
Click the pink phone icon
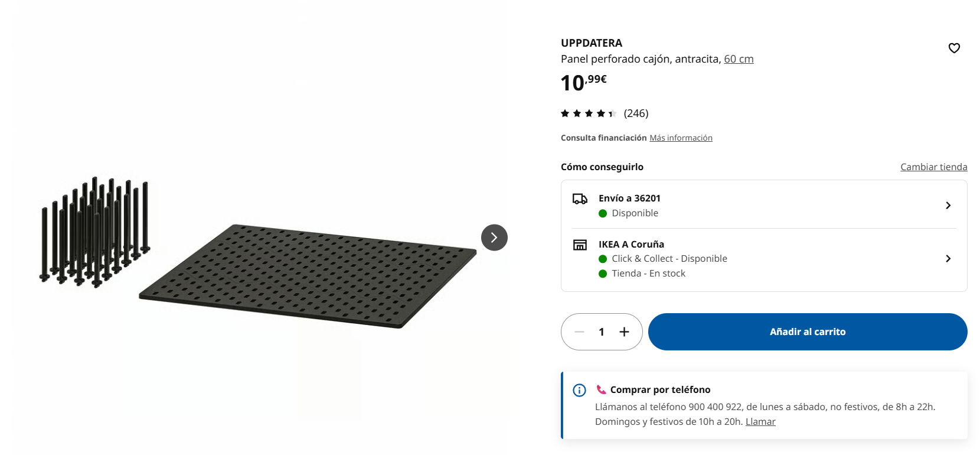[x=601, y=389]
